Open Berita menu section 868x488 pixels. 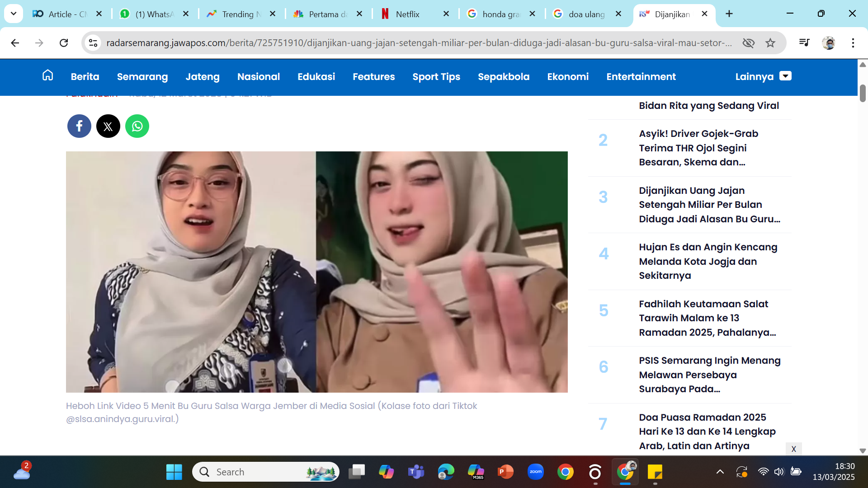85,76
